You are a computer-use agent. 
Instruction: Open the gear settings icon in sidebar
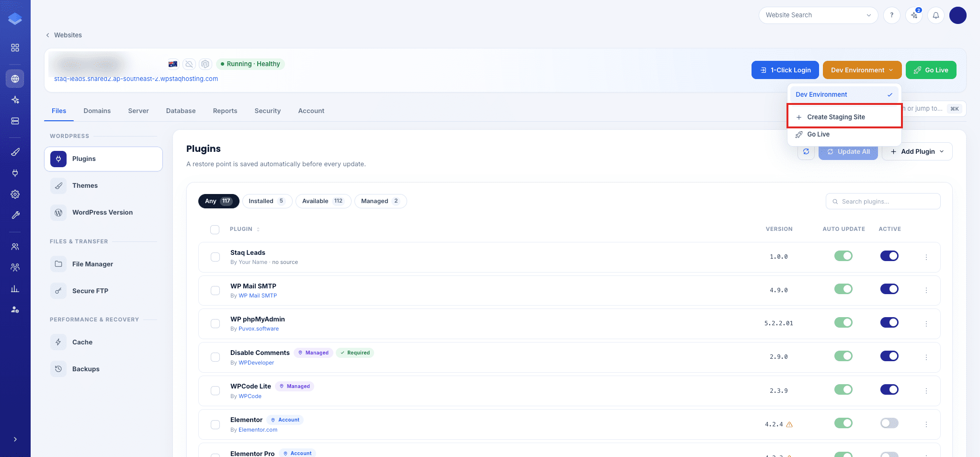(15, 194)
